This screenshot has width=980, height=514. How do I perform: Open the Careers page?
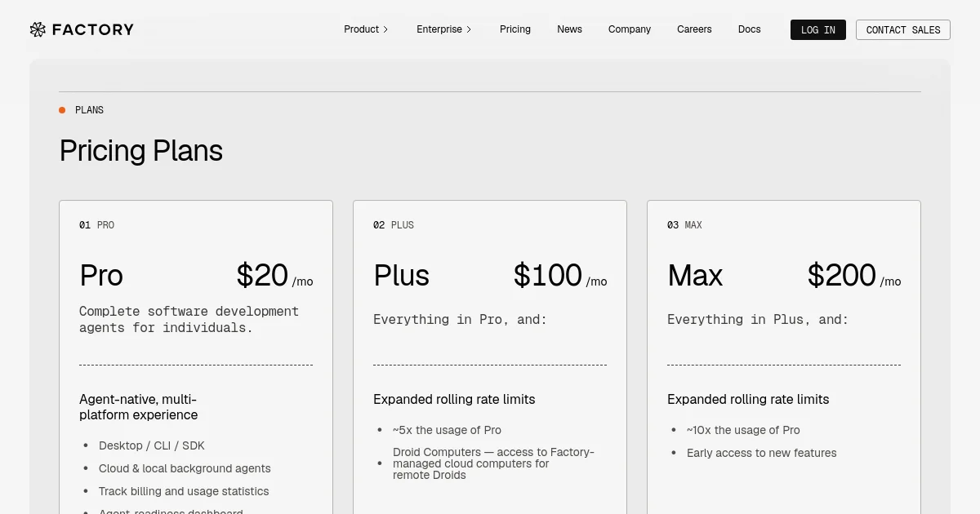point(694,29)
